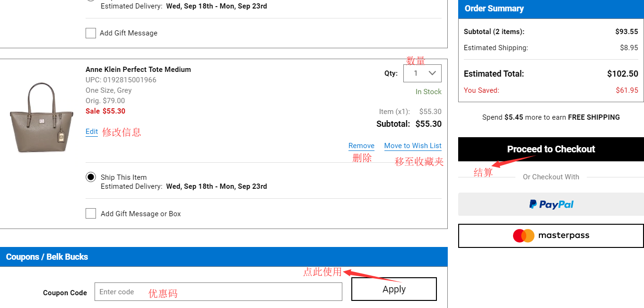Open the Anne Klein Perfect Tote Medium title

pyautogui.click(x=138, y=70)
